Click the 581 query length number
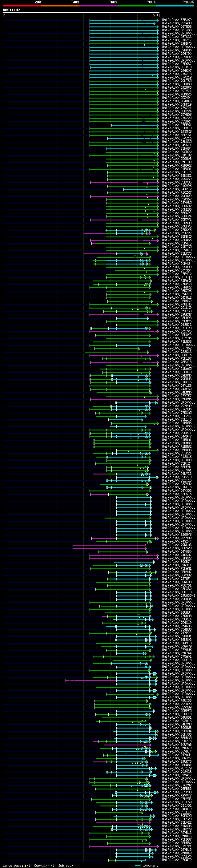 click(x=155, y=15)
